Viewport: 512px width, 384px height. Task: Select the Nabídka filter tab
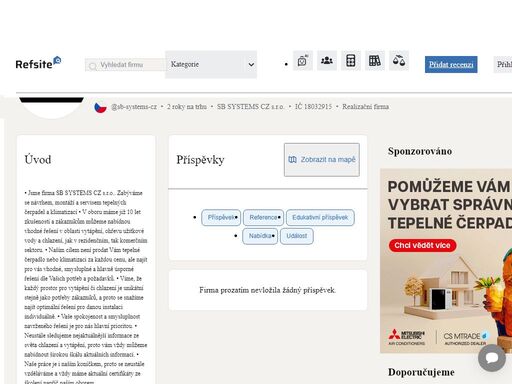coord(260,236)
